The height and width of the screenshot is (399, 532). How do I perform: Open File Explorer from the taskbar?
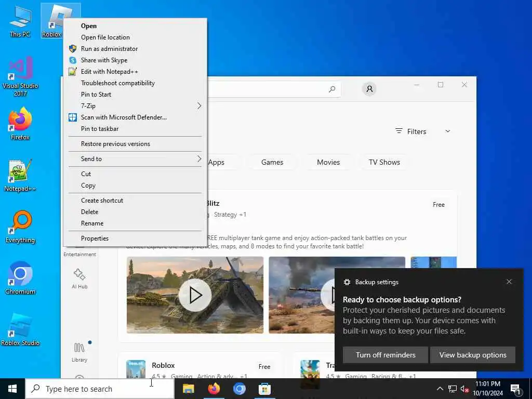point(188,389)
